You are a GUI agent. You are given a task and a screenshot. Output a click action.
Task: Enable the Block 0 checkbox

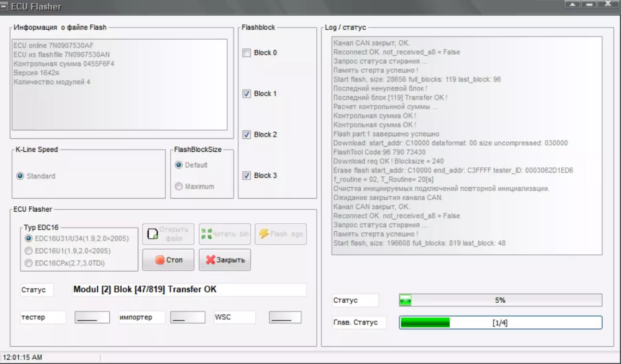pos(247,53)
